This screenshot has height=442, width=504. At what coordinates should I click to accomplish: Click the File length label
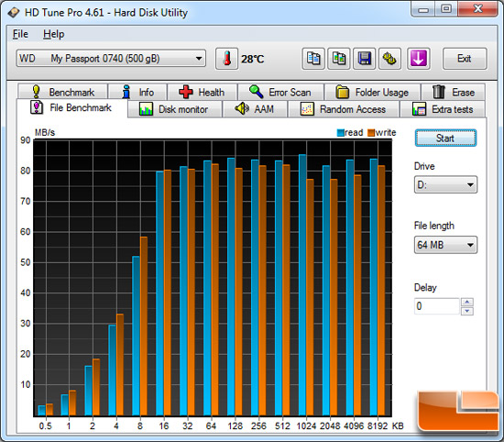pyautogui.click(x=434, y=226)
